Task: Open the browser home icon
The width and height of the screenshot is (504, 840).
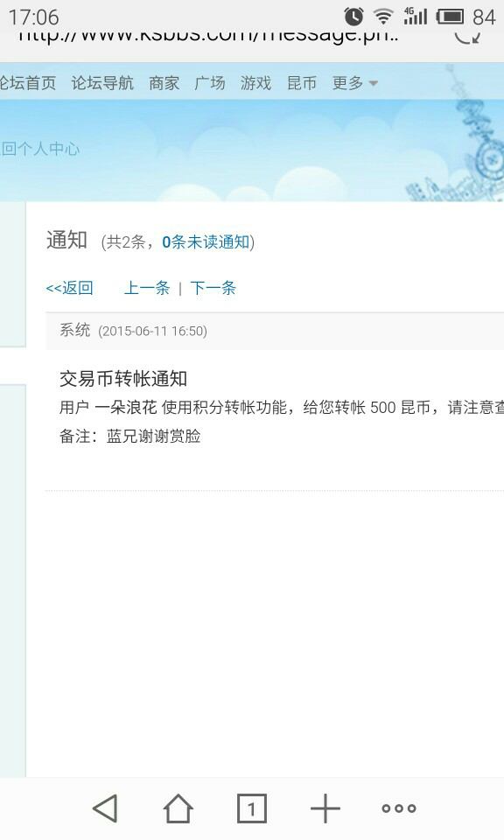Action: click(178, 808)
